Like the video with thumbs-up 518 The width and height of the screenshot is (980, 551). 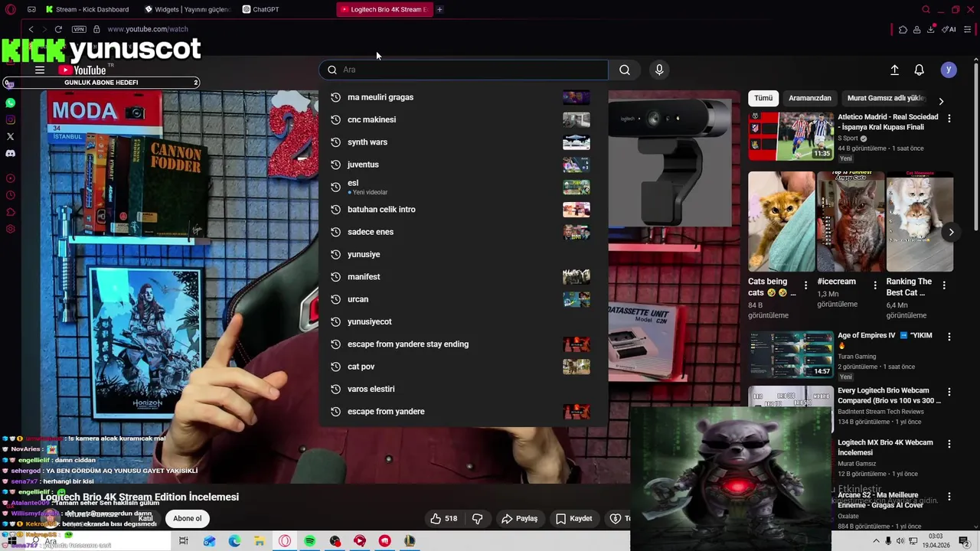443,519
